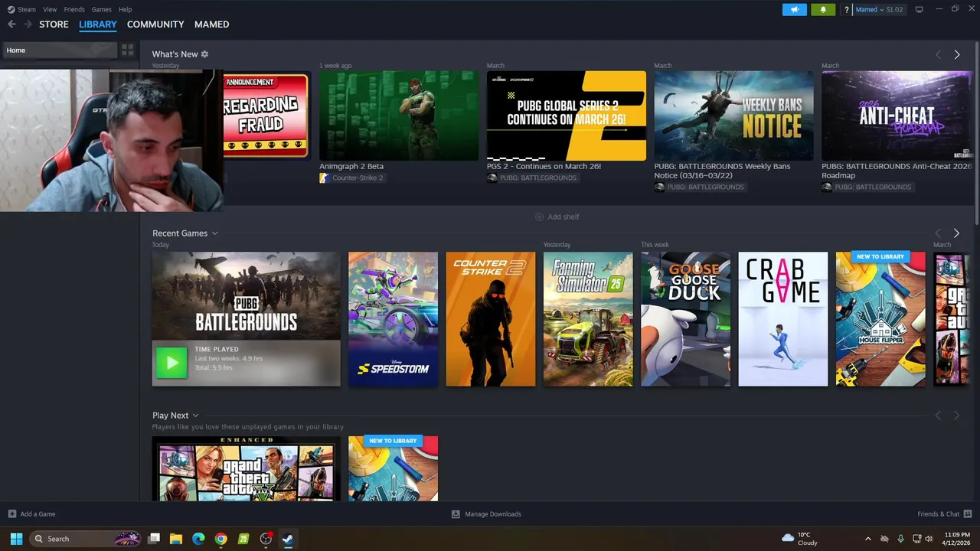Switch to the COMMUNITY tab
Viewport: 980px width, 551px height.
(x=155, y=24)
